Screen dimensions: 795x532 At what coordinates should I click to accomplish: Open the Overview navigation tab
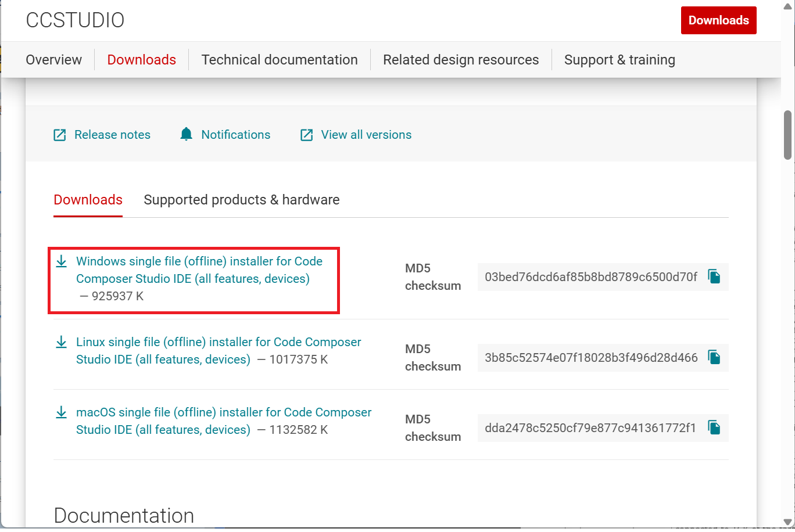(54, 60)
